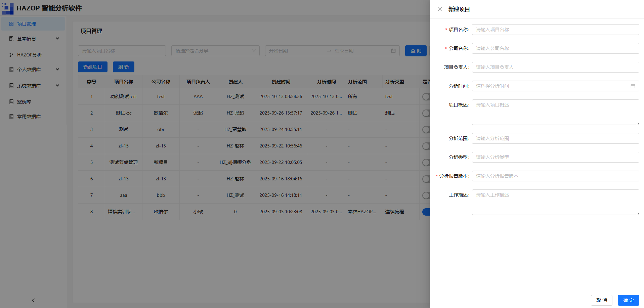Click the 常用数据库 sidebar icon
This screenshot has height=308, width=644.
click(11, 117)
